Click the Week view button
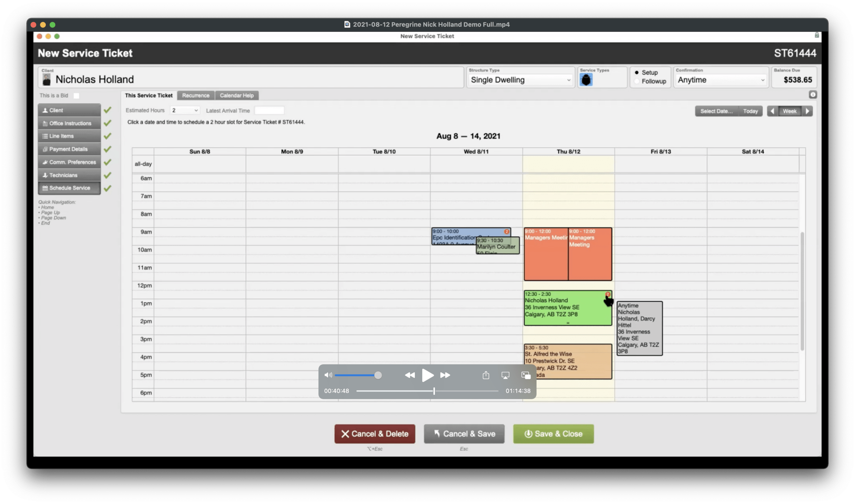 [789, 111]
